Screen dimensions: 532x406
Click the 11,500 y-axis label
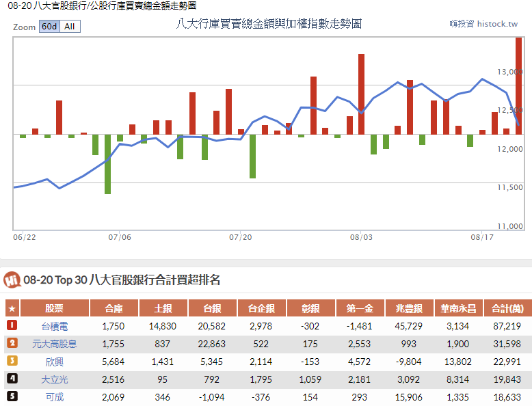[x=510, y=187]
